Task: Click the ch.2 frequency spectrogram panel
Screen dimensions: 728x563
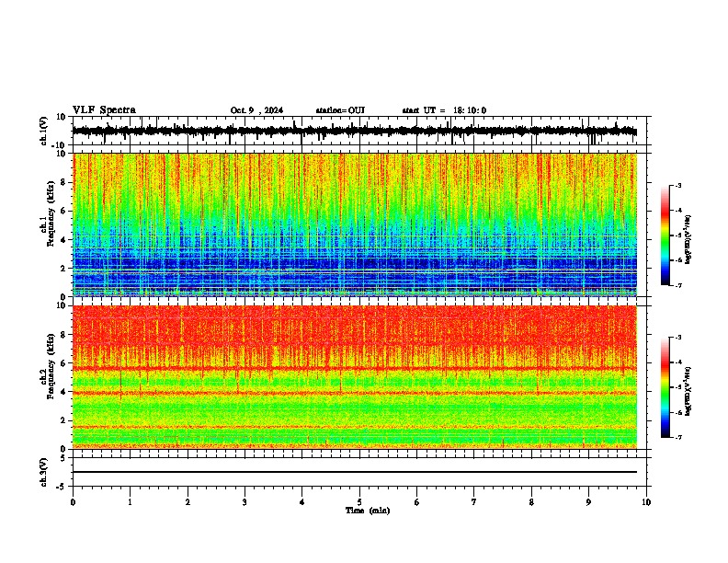Action: (355, 377)
